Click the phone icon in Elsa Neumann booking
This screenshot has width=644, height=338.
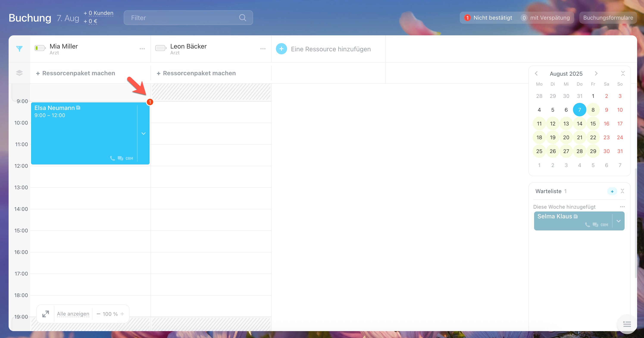pos(113,158)
